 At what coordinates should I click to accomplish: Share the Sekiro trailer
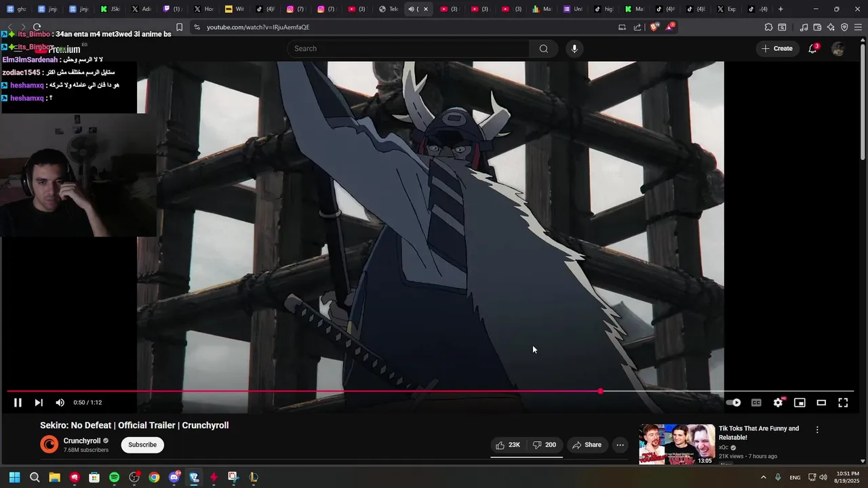[587, 445]
